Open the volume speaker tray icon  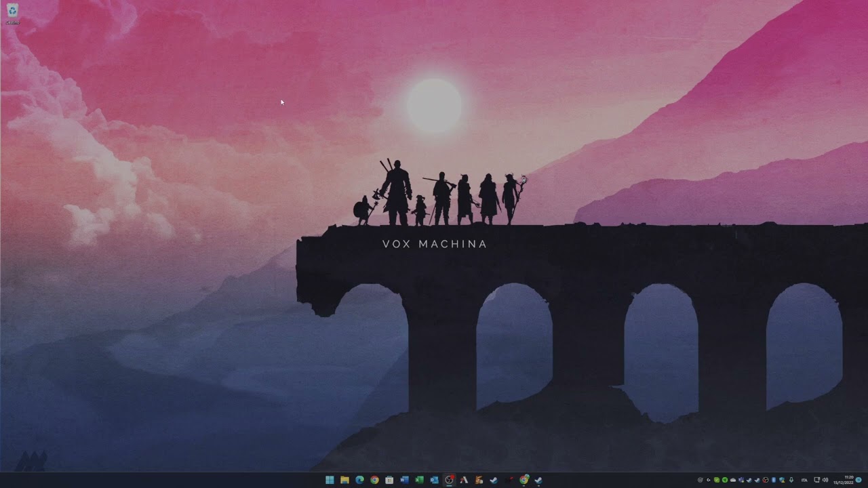825,480
